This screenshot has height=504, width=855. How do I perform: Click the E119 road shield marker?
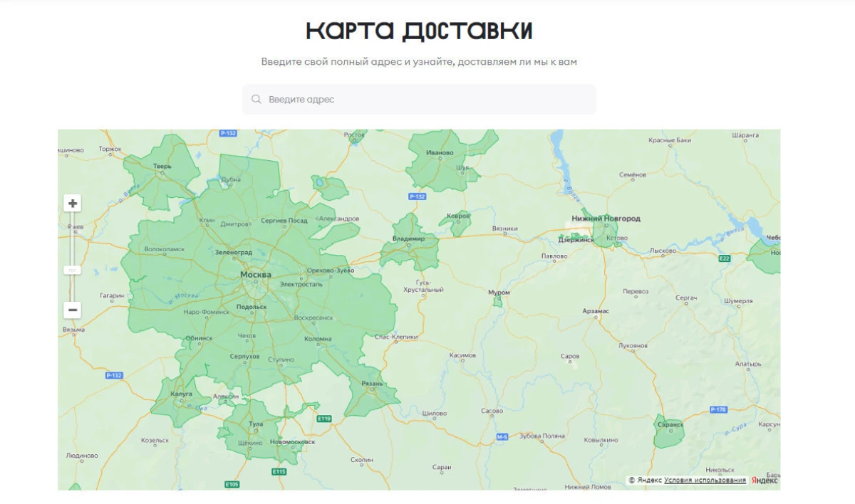pos(324,419)
